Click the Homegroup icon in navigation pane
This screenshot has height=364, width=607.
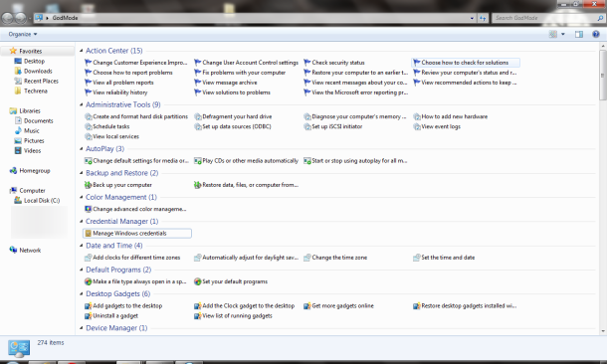coord(13,171)
